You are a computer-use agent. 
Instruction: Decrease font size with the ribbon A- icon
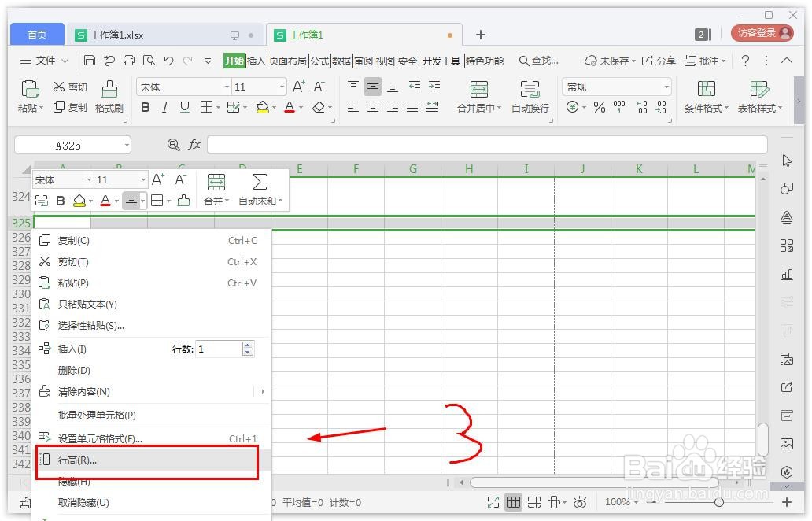(319, 87)
